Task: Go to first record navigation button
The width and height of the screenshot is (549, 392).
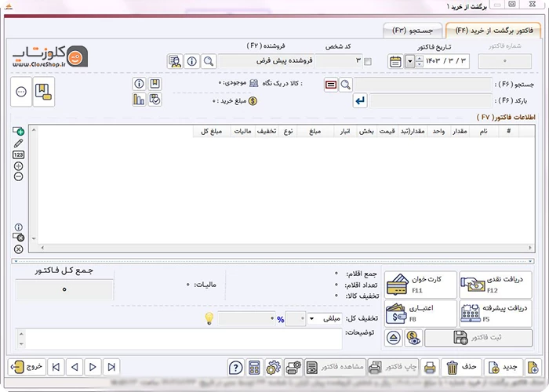Action: pyautogui.click(x=56, y=367)
